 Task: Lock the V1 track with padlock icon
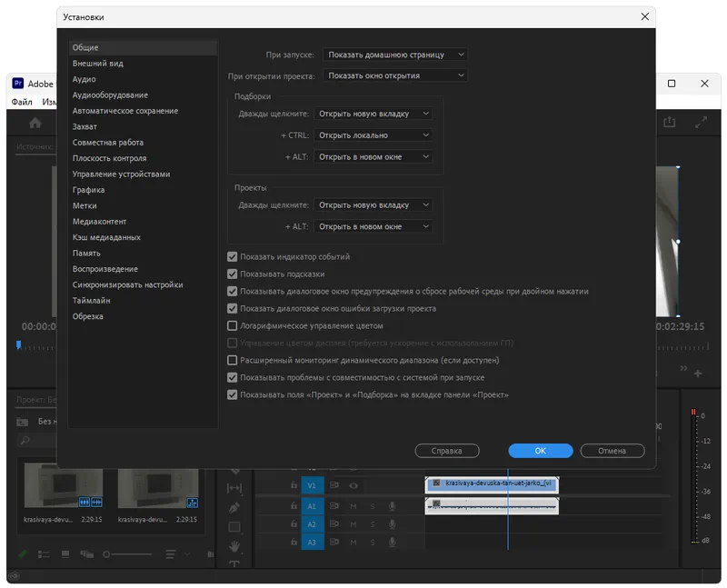(x=294, y=485)
